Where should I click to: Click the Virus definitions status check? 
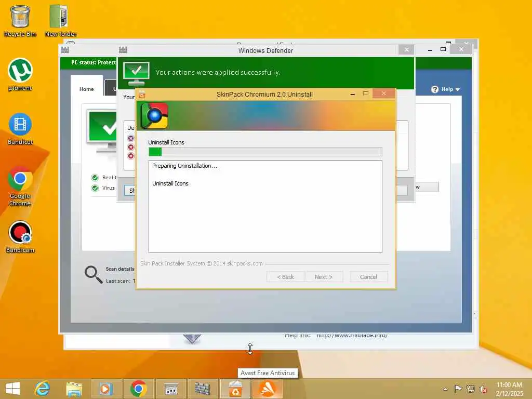[95, 188]
